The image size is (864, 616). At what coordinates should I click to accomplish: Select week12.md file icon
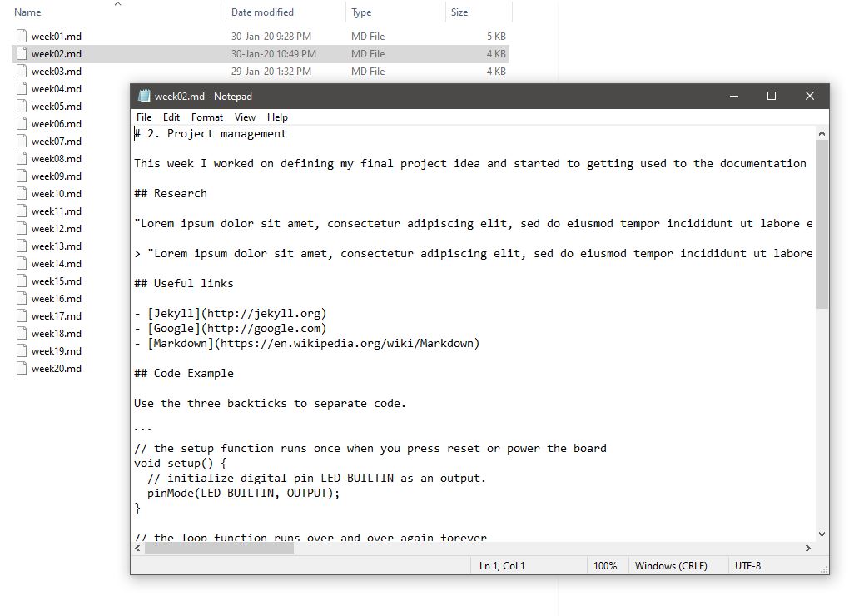click(22, 229)
